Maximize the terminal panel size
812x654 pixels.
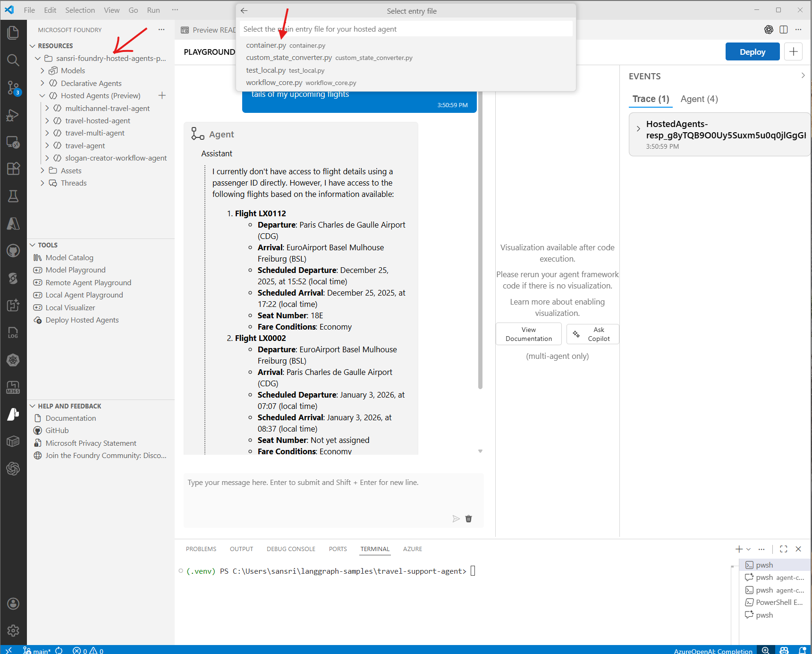tap(784, 549)
